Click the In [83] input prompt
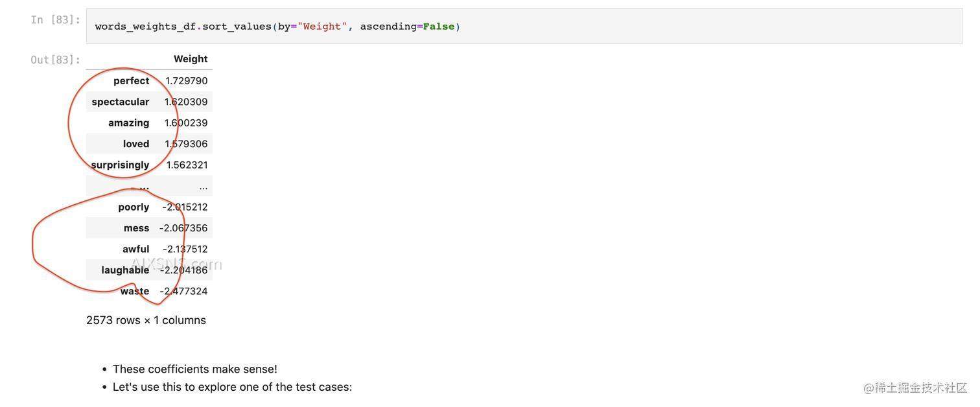980x407 pixels. tap(55, 20)
